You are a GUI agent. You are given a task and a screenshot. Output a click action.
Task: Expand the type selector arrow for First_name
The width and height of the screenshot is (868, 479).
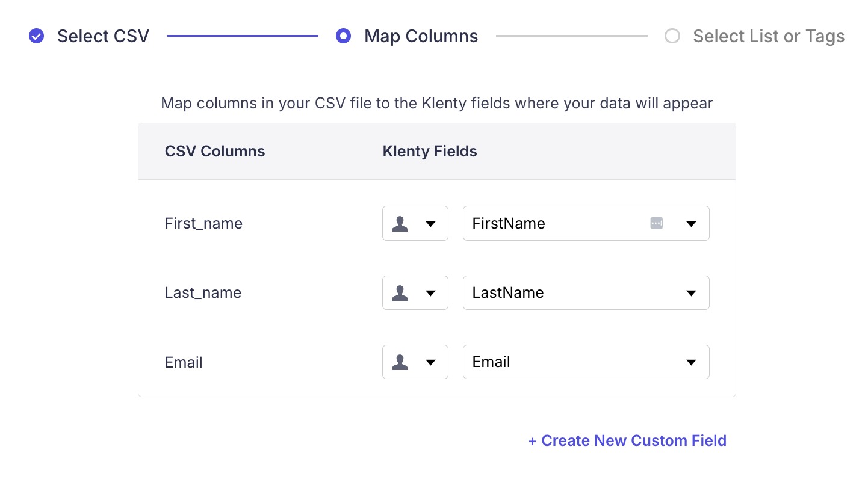coord(430,224)
